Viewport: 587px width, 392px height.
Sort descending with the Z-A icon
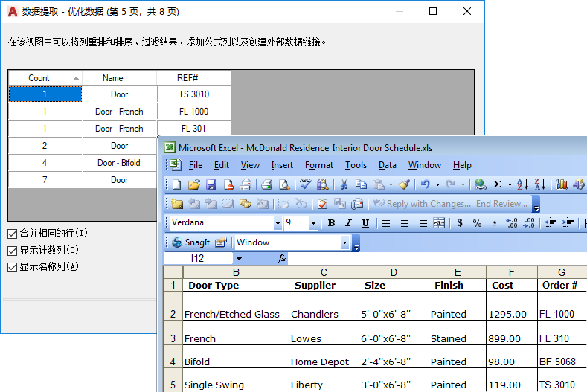click(x=540, y=184)
